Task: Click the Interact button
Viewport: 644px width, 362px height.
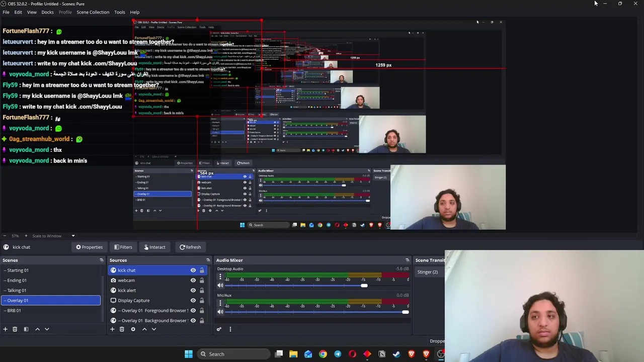Action: (x=154, y=247)
